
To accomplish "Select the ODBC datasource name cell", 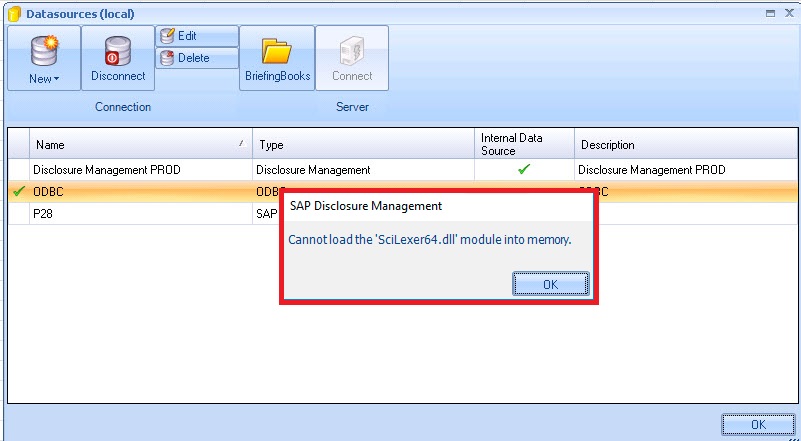I will 141,192.
